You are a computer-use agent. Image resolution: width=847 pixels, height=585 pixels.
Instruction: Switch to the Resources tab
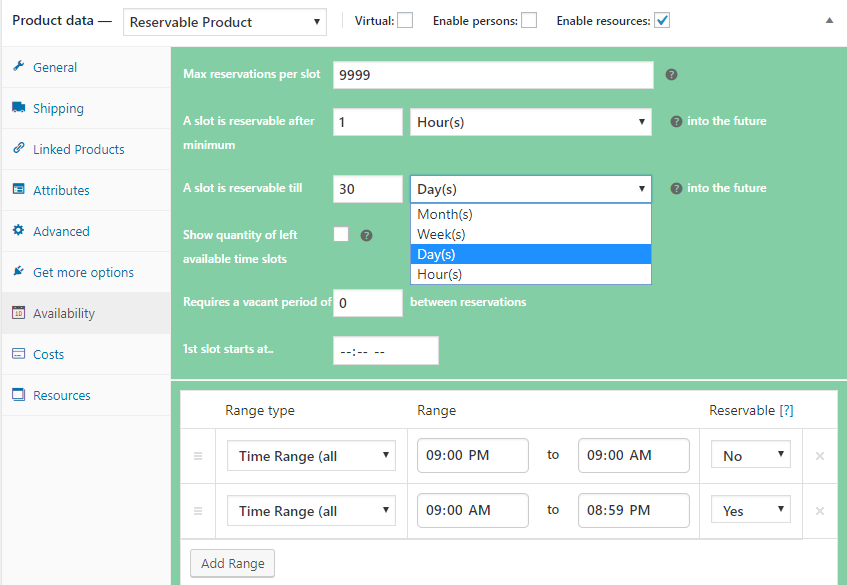(x=61, y=395)
